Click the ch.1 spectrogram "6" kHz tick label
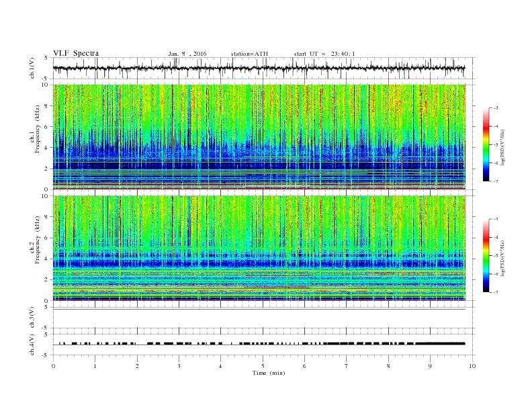The image size is (532, 411). [46, 127]
